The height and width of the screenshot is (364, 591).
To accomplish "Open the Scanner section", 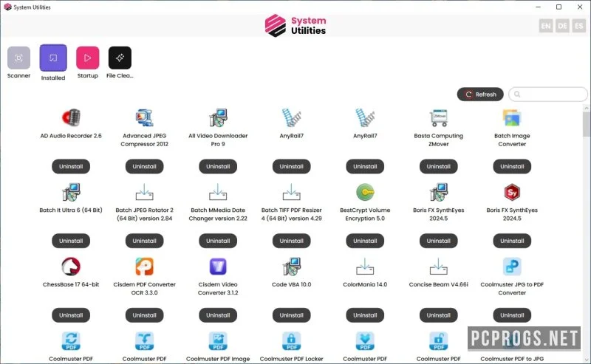I will (x=19, y=58).
